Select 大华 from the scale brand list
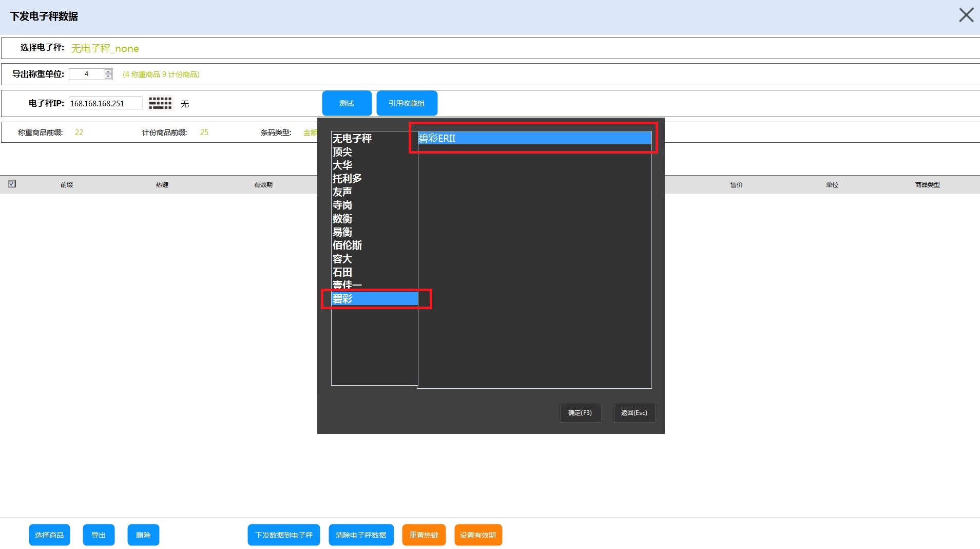 pyautogui.click(x=342, y=165)
